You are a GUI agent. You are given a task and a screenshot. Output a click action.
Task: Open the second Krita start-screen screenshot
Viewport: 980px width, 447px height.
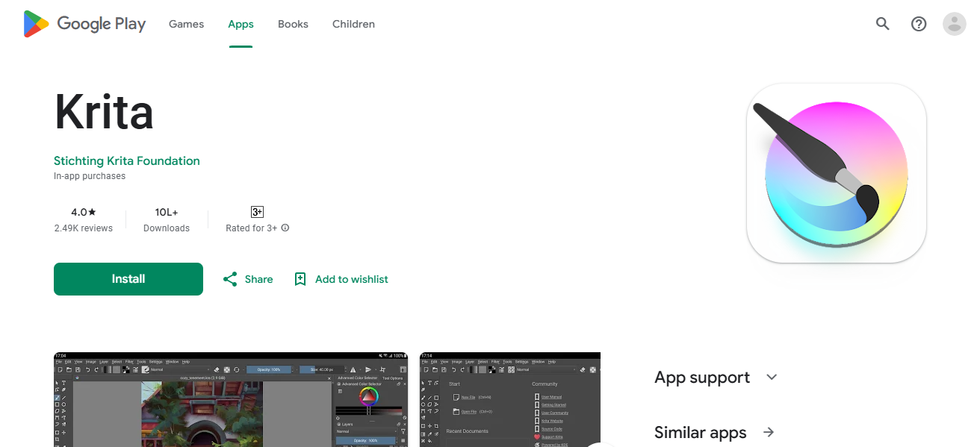pyautogui.click(x=510, y=400)
